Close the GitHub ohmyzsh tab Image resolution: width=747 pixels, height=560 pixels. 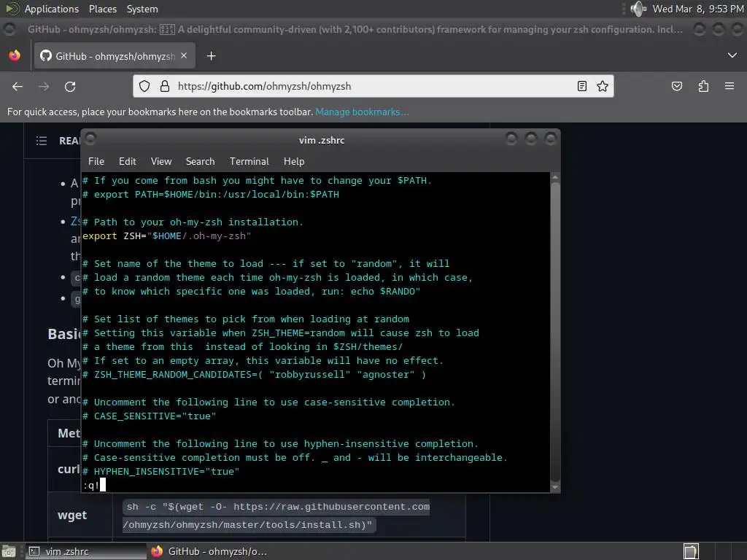pyautogui.click(x=184, y=55)
